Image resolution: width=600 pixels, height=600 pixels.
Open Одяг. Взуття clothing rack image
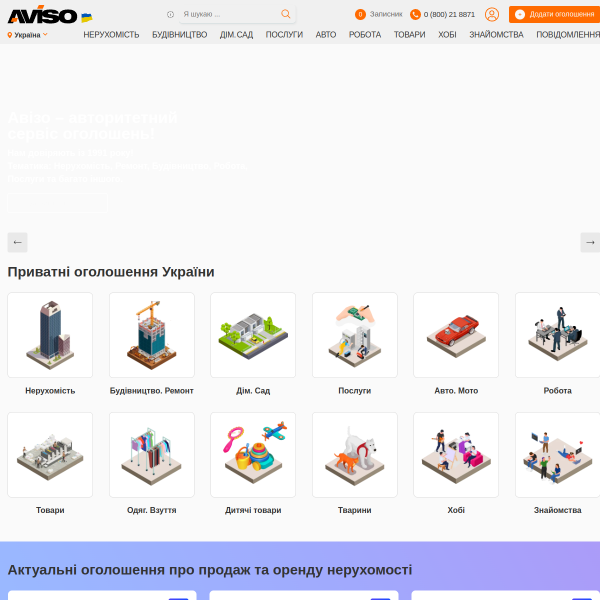[152, 455]
